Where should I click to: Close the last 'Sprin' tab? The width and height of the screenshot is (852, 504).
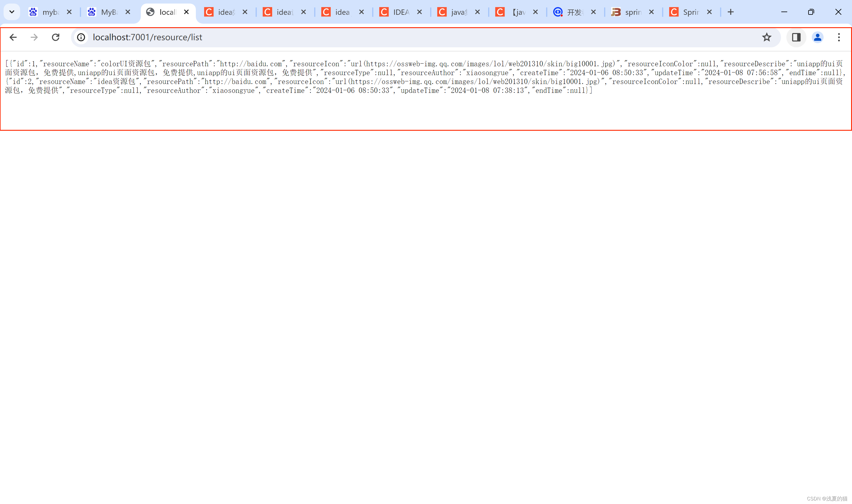[x=709, y=12]
